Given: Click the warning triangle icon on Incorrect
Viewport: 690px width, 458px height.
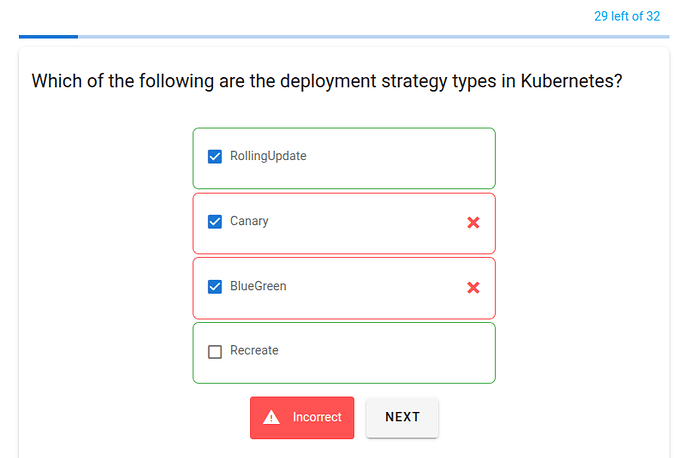Looking at the screenshot, I should point(271,417).
